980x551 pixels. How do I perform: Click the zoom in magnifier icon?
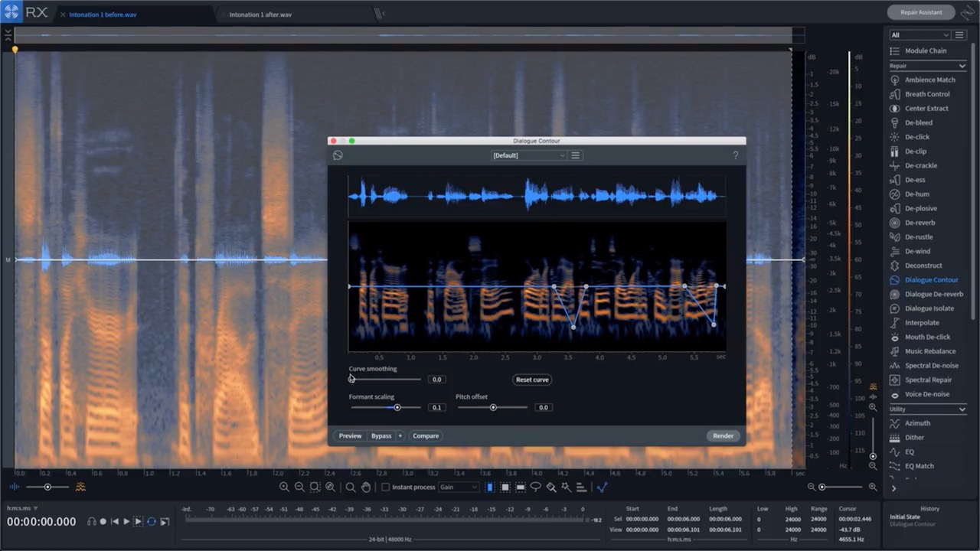(284, 487)
